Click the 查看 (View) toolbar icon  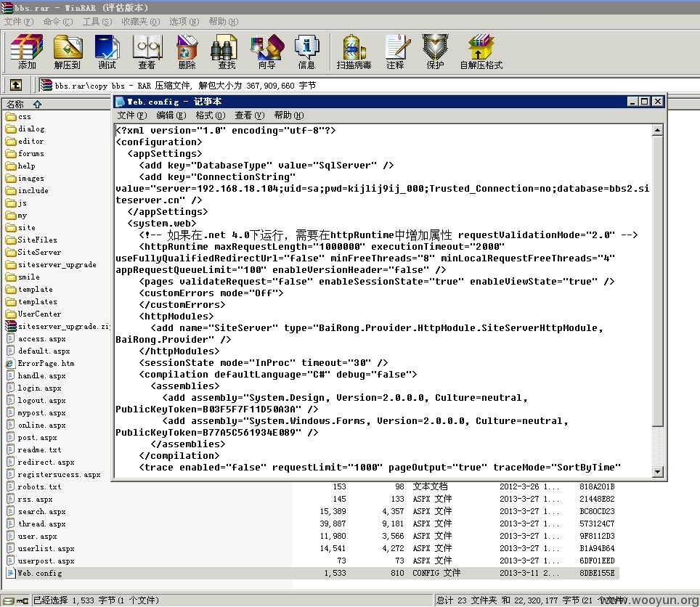(147, 52)
